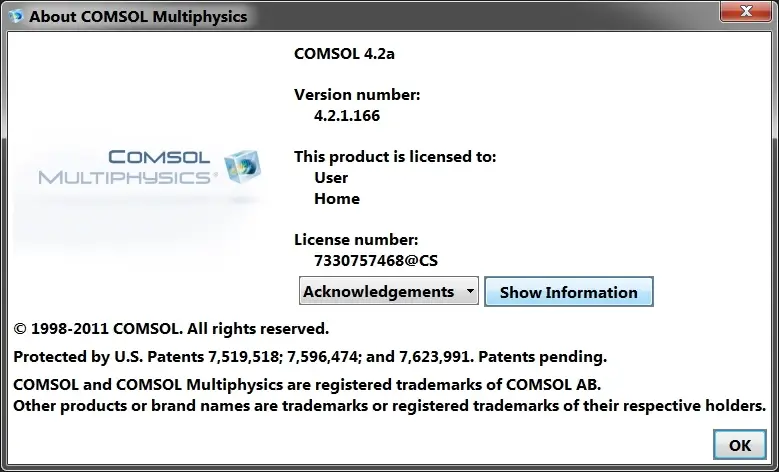Click the COMSOL AB registered trademarks line

[307, 385]
